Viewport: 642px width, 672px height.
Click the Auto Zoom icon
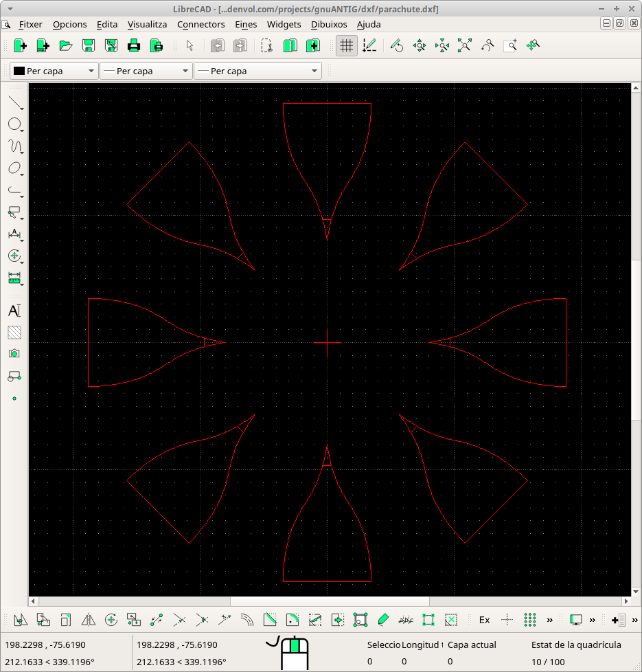(465, 45)
